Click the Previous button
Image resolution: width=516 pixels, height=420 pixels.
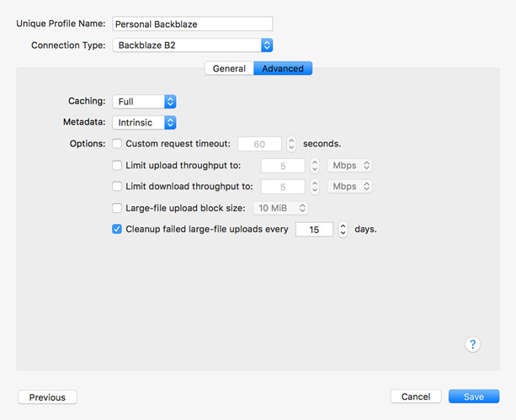click(47, 397)
